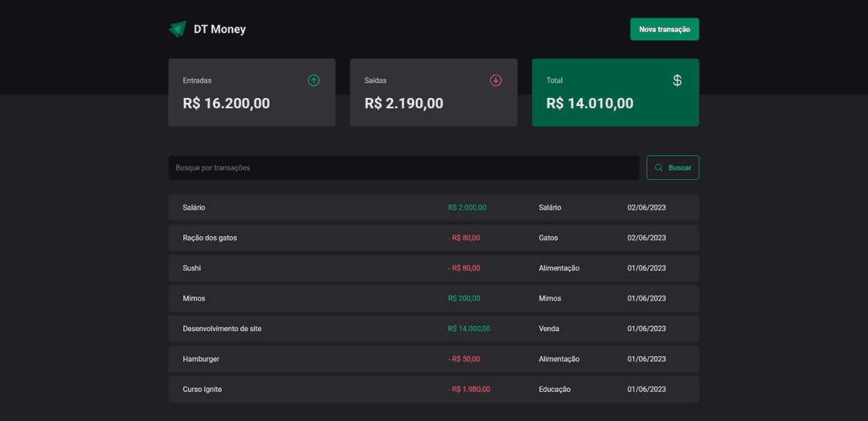Select the Salário transaction row
The image size is (868, 421).
433,207
